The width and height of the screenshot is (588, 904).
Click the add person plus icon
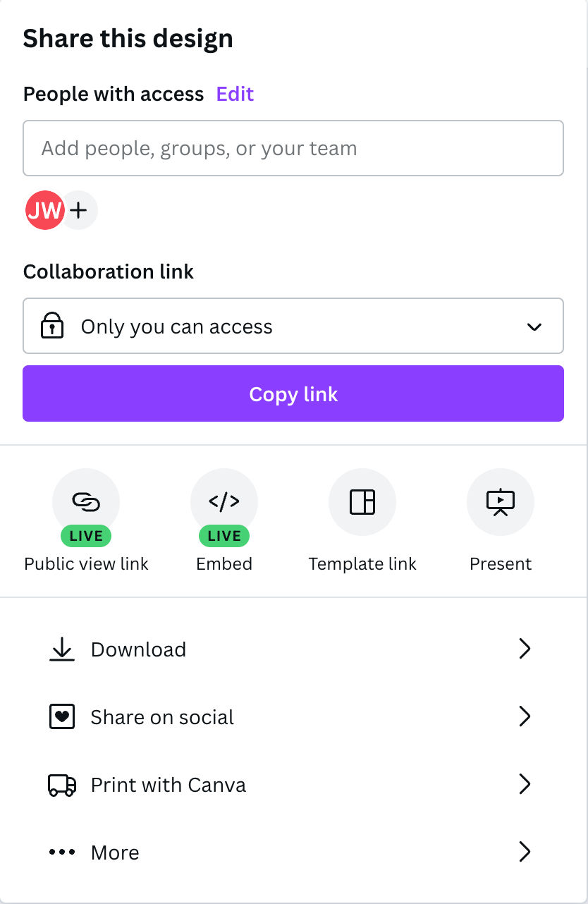coord(79,209)
